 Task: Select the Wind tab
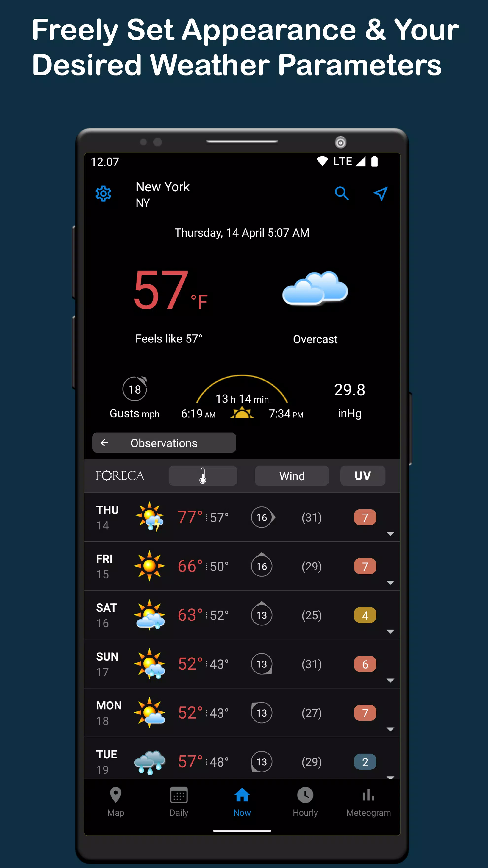(x=291, y=475)
